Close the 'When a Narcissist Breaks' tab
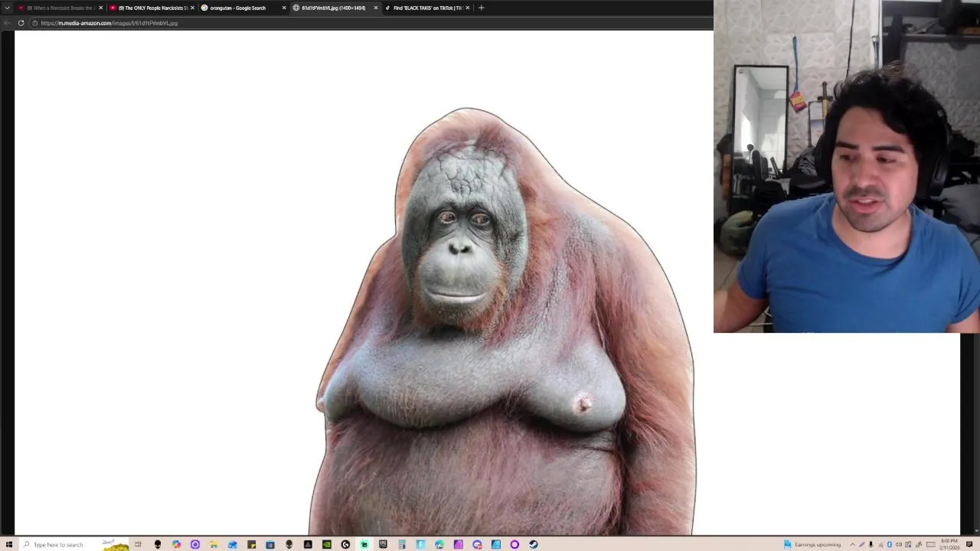The height and width of the screenshot is (551, 980). point(100,8)
